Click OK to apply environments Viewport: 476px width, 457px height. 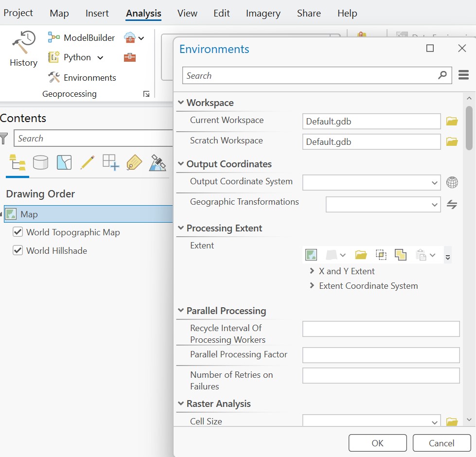coord(377,443)
